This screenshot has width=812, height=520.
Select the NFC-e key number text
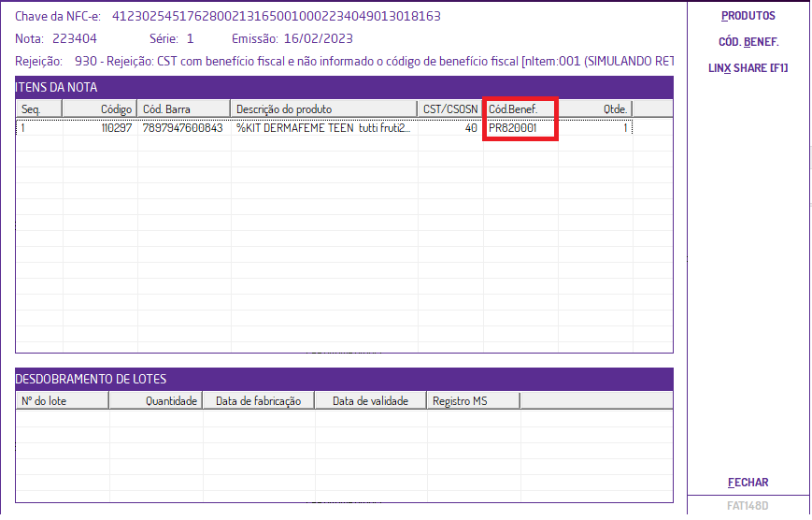[x=277, y=16]
